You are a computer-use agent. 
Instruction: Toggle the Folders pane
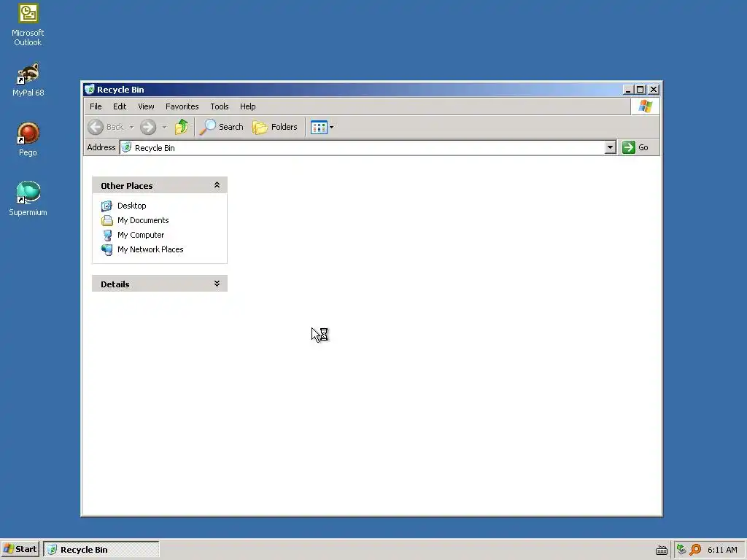[x=275, y=127]
